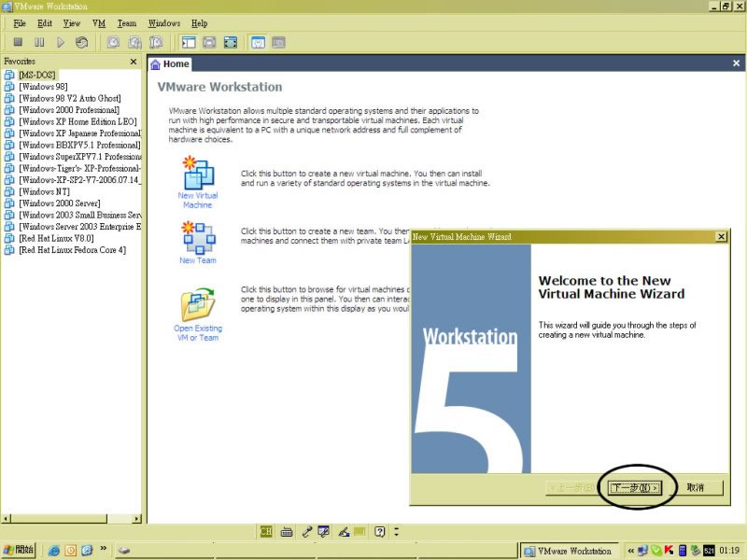Image resolution: width=747 pixels, height=560 pixels.
Task: Close the Favorites panel
Action: click(x=134, y=62)
